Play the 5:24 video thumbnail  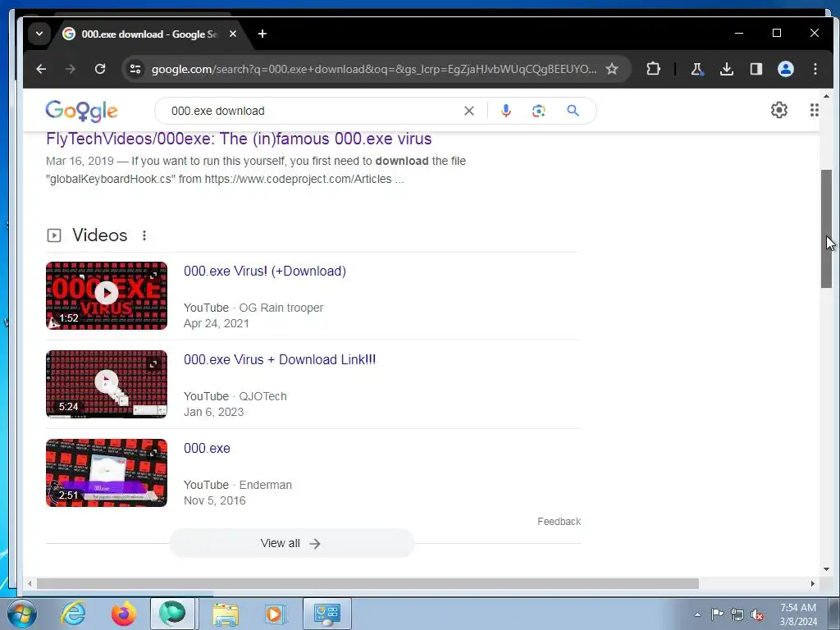107,384
